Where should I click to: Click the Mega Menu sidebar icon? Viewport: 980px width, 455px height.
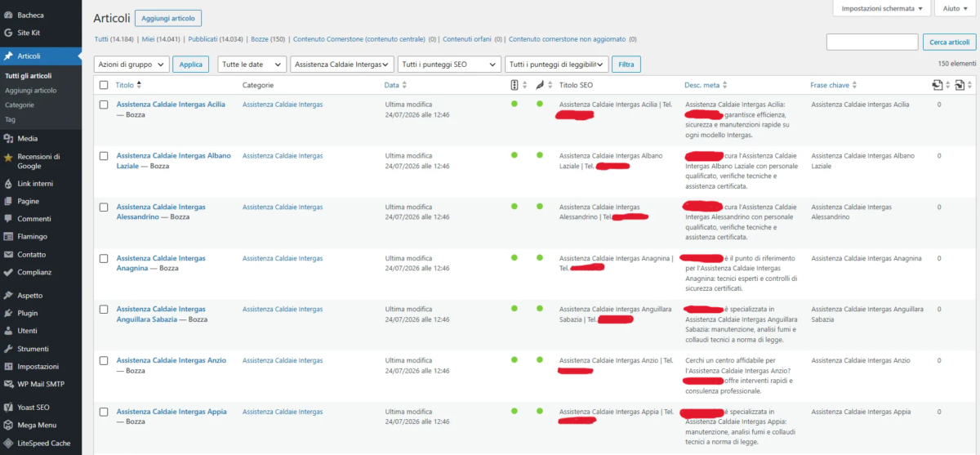(8, 425)
